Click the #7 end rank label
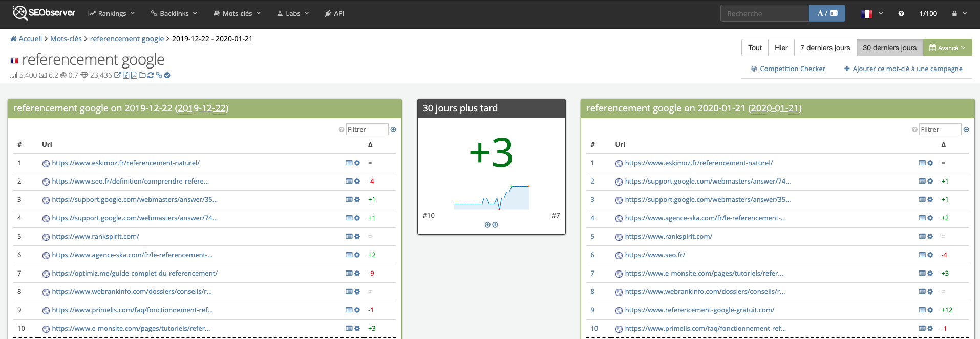 click(556, 215)
